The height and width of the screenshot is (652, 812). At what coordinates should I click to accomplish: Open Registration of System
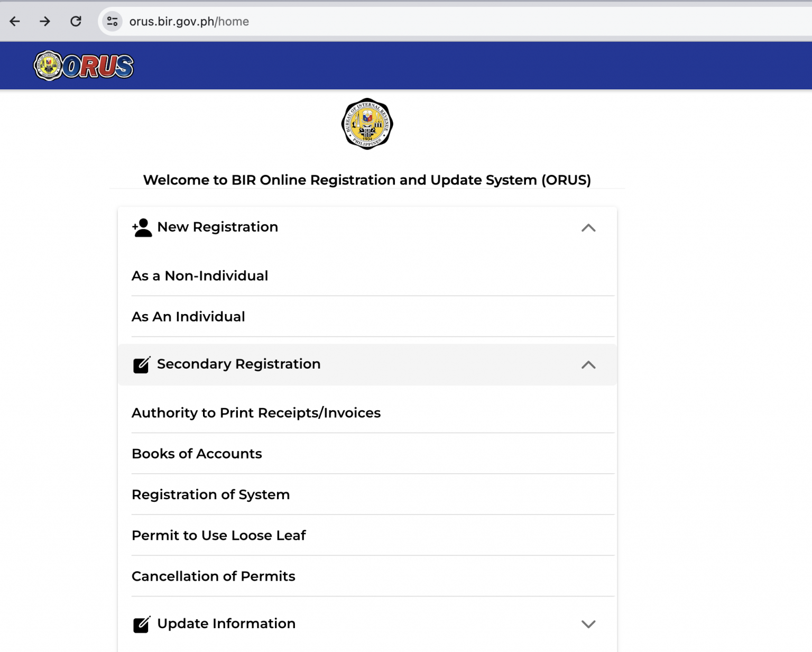pyautogui.click(x=211, y=494)
